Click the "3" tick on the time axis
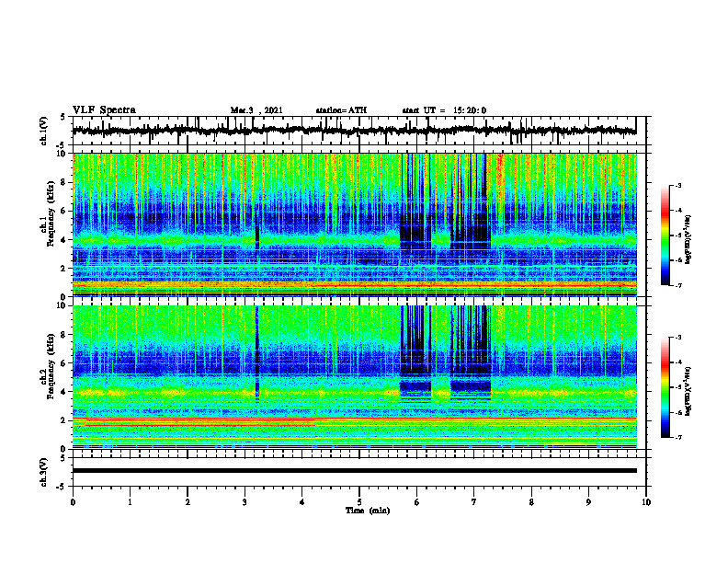 pos(245,502)
